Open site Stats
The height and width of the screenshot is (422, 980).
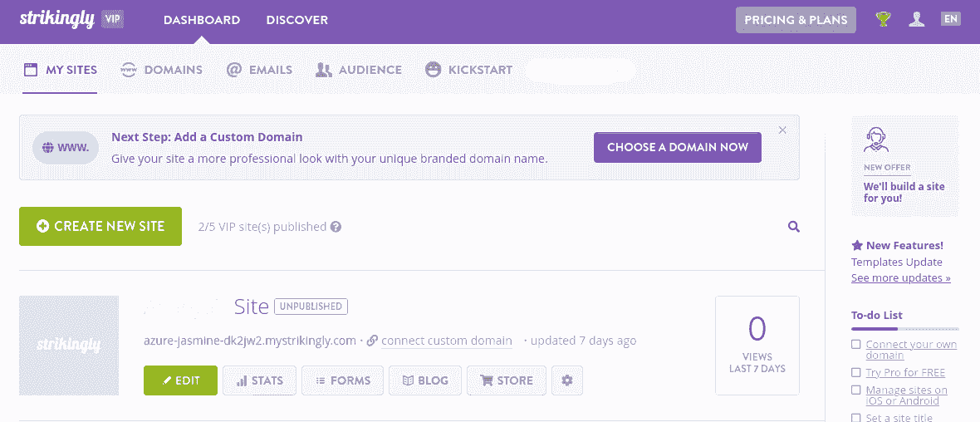260,380
